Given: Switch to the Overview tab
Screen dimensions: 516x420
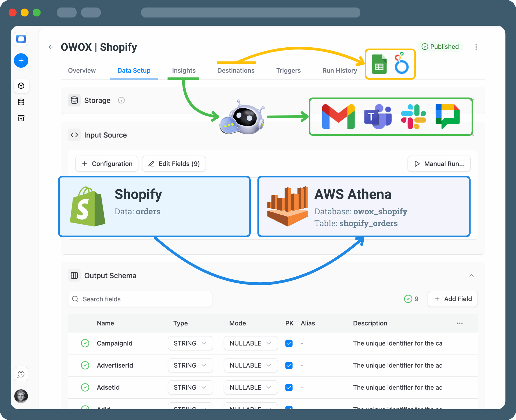Looking at the screenshot, I should tap(82, 70).
